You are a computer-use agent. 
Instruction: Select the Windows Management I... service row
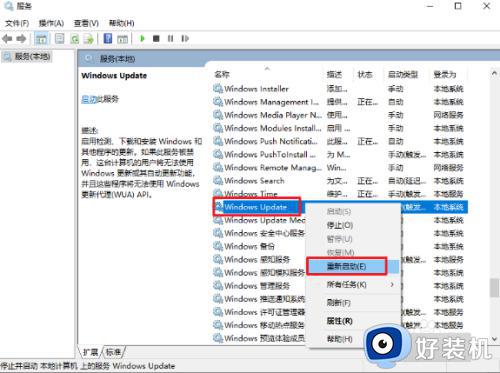tap(340, 102)
